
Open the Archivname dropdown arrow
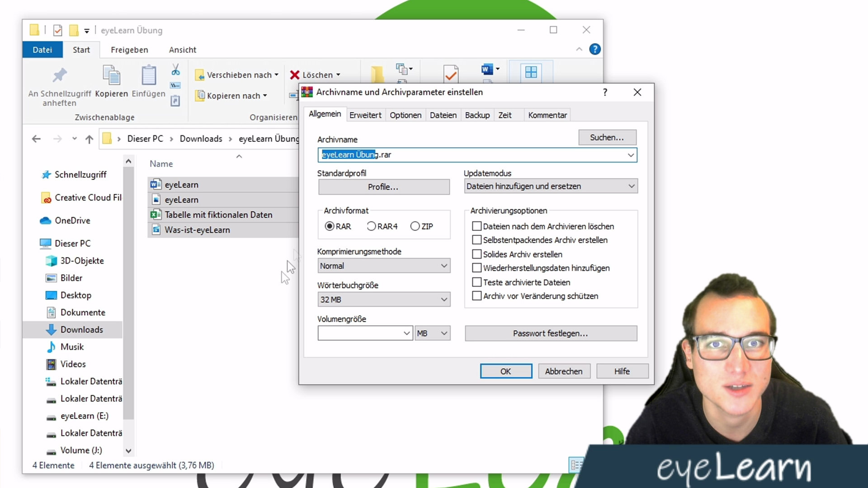click(x=630, y=155)
